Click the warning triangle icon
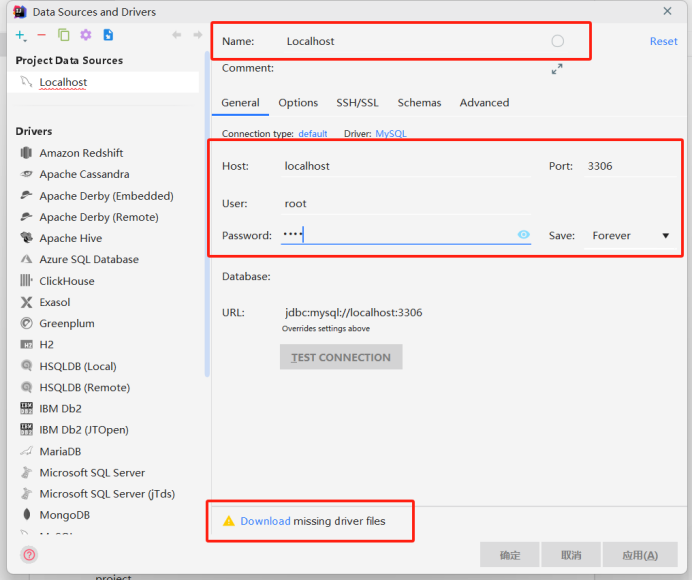 pyautogui.click(x=229, y=521)
